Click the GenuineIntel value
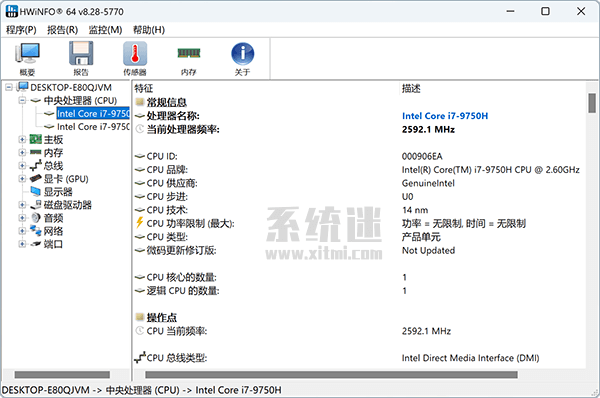 pyautogui.click(x=428, y=183)
